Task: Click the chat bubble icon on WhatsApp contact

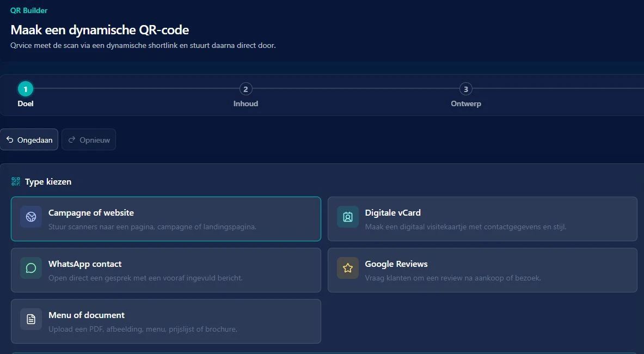Action: (x=31, y=268)
